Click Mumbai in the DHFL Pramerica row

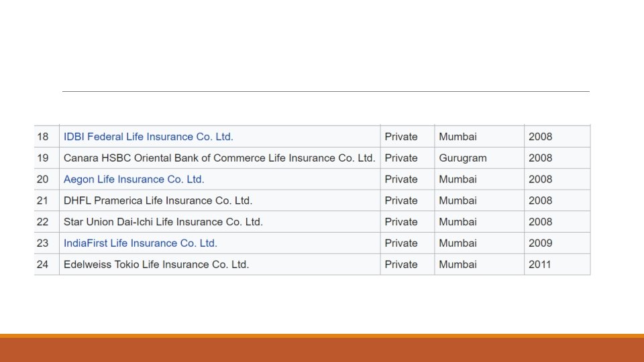[x=458, y=200]
